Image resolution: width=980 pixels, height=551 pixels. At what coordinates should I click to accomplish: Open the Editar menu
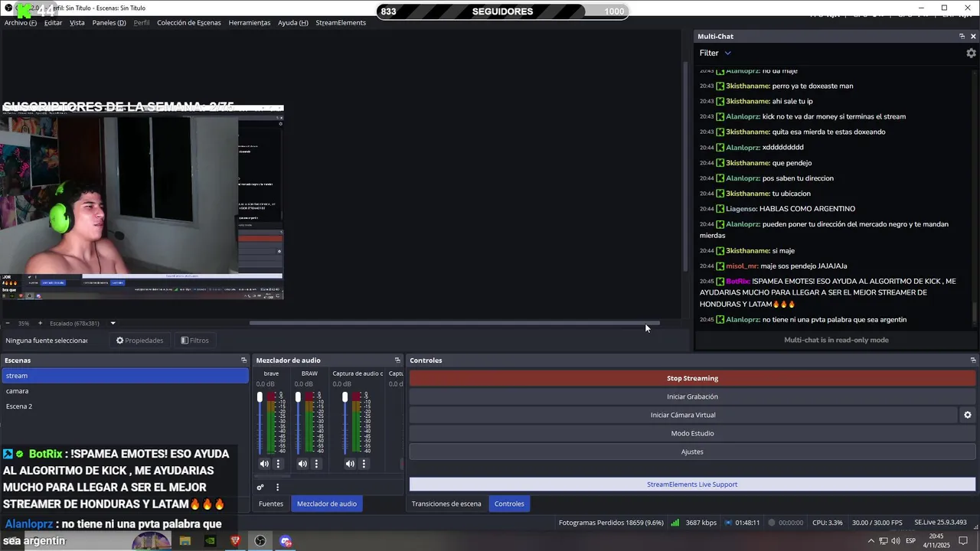53,23
